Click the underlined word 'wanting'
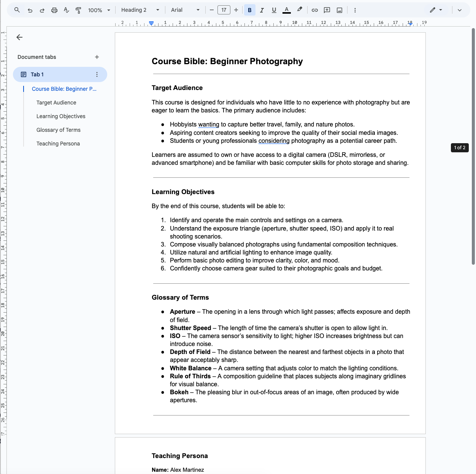The height and width of the screenshot is (474, 476). [209, 125]
